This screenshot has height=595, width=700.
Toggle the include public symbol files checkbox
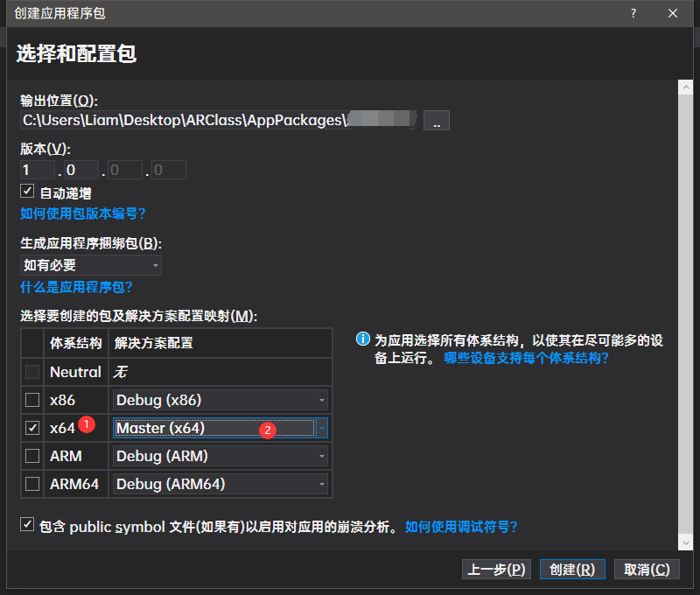[27, 523]
